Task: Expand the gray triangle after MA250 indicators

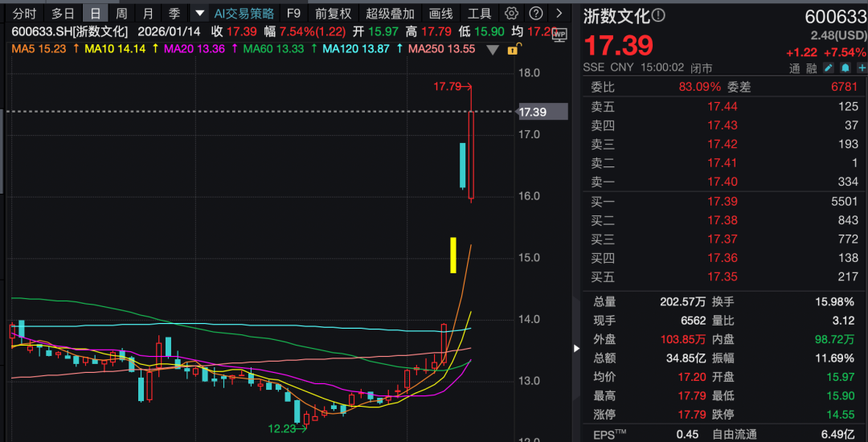Action: [493, 50]
